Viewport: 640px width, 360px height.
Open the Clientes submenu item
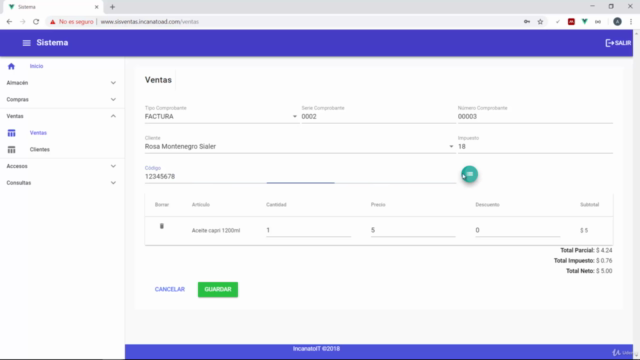tap(40, 149)
